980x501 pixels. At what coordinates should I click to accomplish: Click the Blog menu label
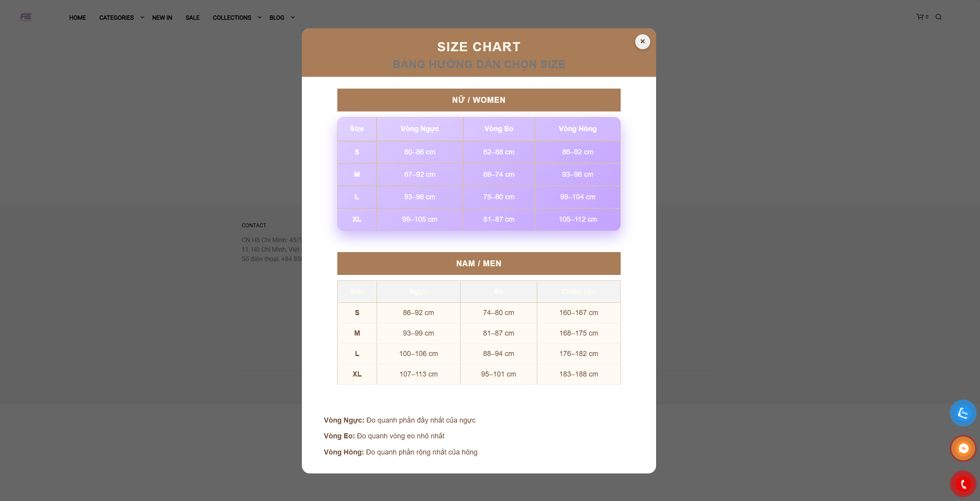coord(277,18)
